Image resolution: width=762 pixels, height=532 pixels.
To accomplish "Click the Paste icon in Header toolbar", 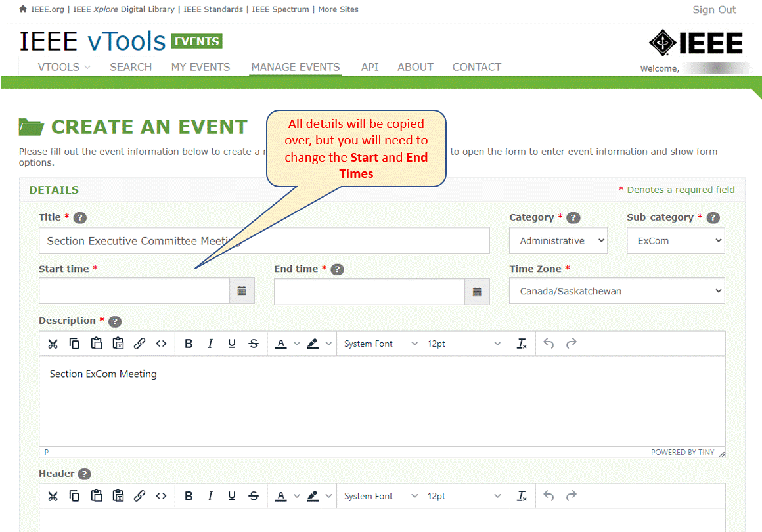I will click(96, 496).
